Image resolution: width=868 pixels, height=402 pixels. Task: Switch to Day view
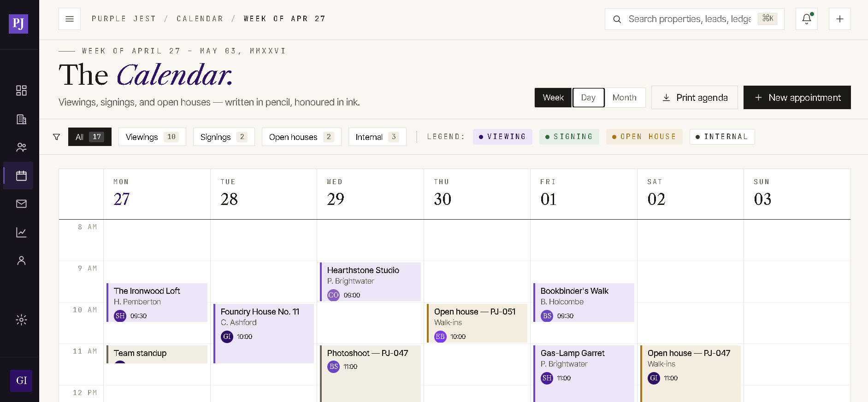click(588, 98)
